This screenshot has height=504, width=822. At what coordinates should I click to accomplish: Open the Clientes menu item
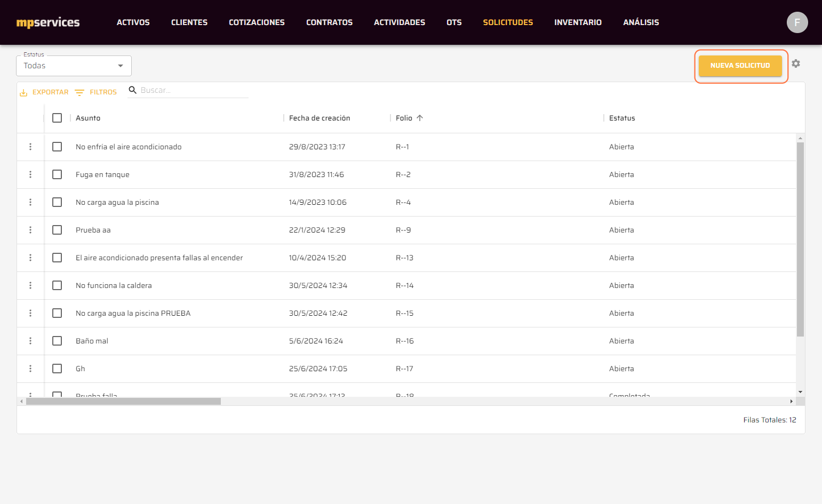click(189, 22)
